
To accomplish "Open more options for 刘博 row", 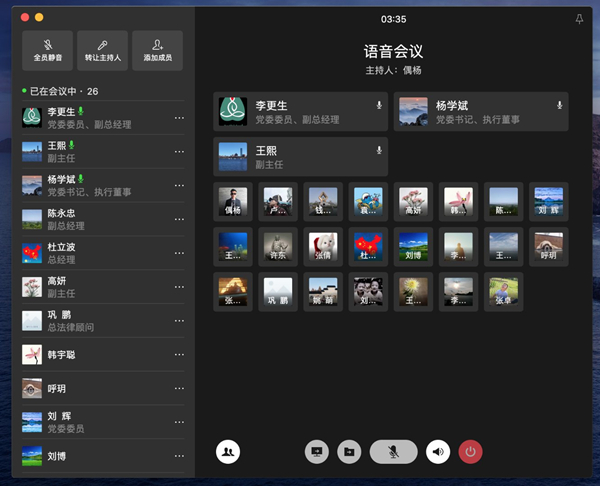I will [179, 456].
